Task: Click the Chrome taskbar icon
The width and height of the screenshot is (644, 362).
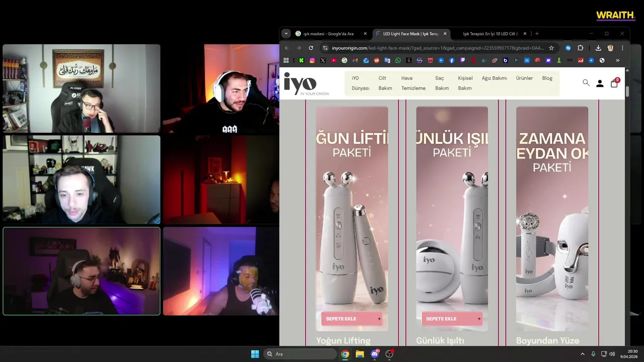Action: point(345,354)
